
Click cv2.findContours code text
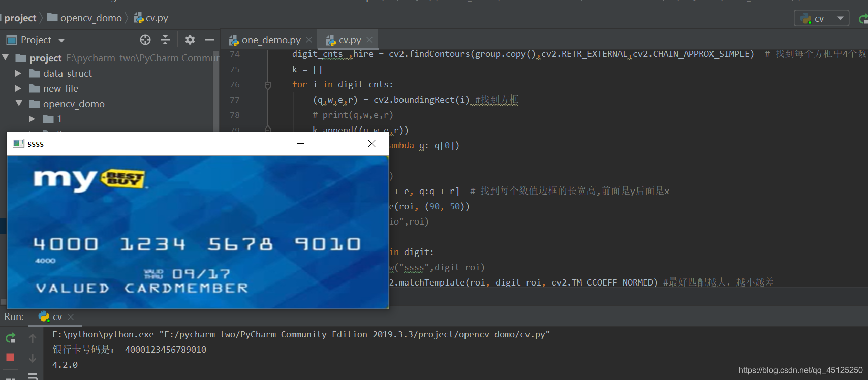tap(429, 54)
